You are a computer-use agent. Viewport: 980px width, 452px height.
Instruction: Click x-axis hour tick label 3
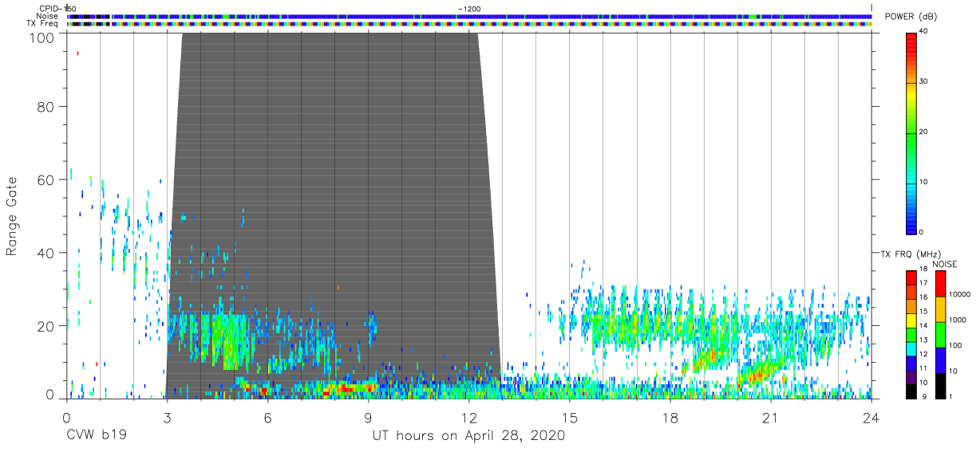(x=167, y=417)
